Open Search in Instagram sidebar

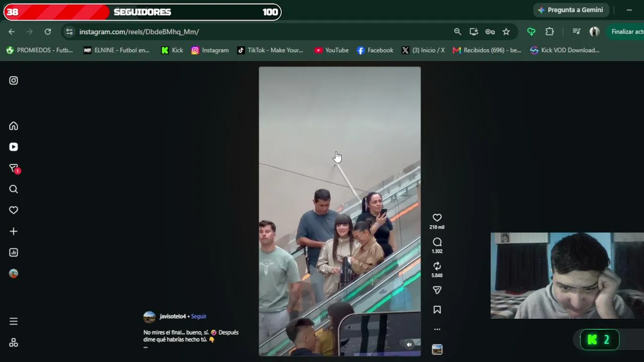point(14,189)
